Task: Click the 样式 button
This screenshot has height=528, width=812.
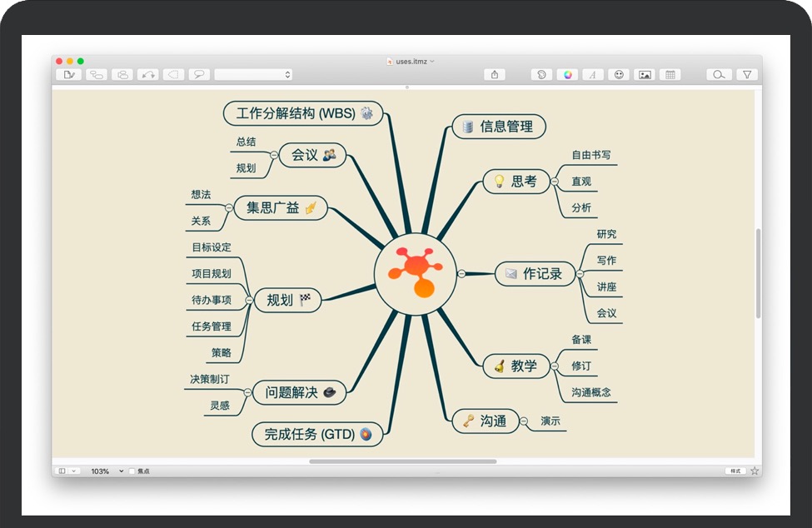Action: [x=735, y=471]
